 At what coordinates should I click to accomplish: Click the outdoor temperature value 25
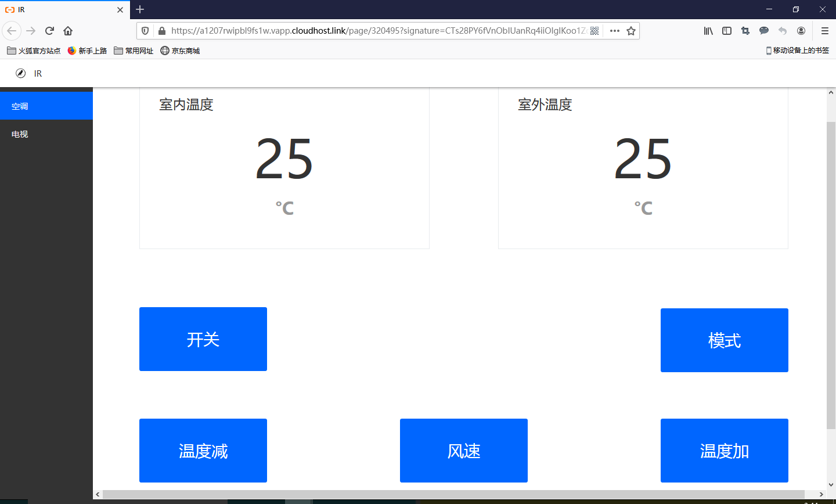coord(643,159)
